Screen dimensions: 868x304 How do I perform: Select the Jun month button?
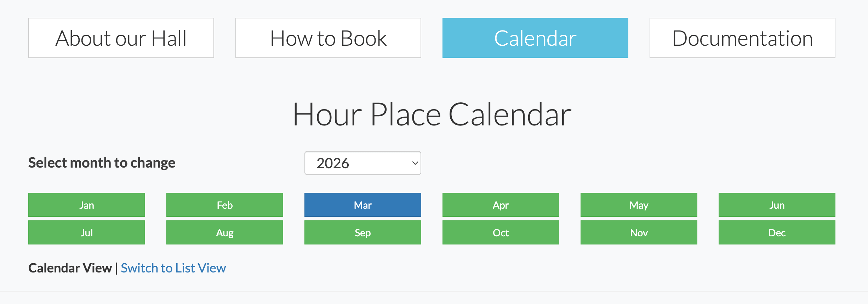[x=777, y=205]
